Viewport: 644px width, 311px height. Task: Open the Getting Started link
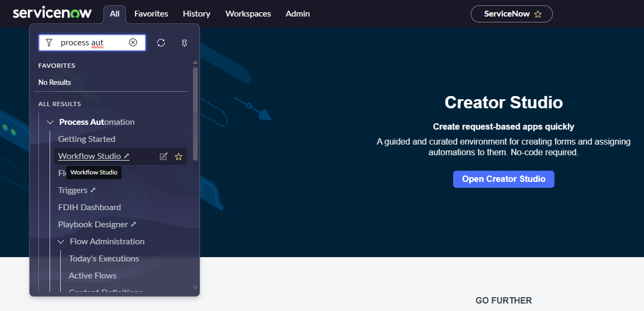coord(86,139)
